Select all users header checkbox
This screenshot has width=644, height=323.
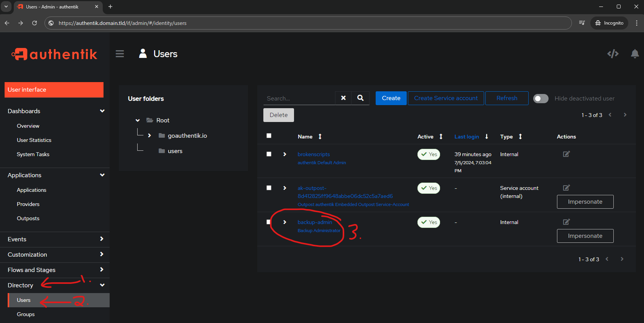point(269,135)
